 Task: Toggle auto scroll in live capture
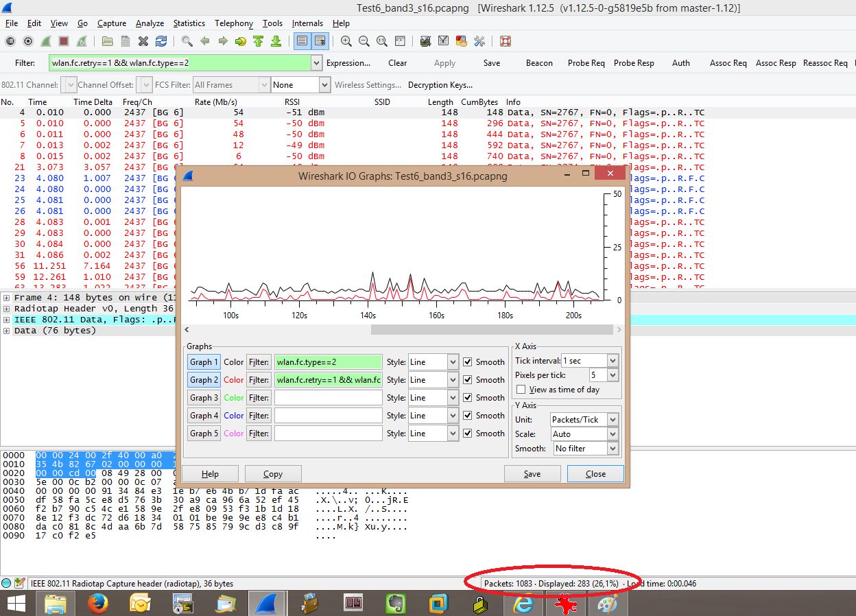tap(320, 41)
